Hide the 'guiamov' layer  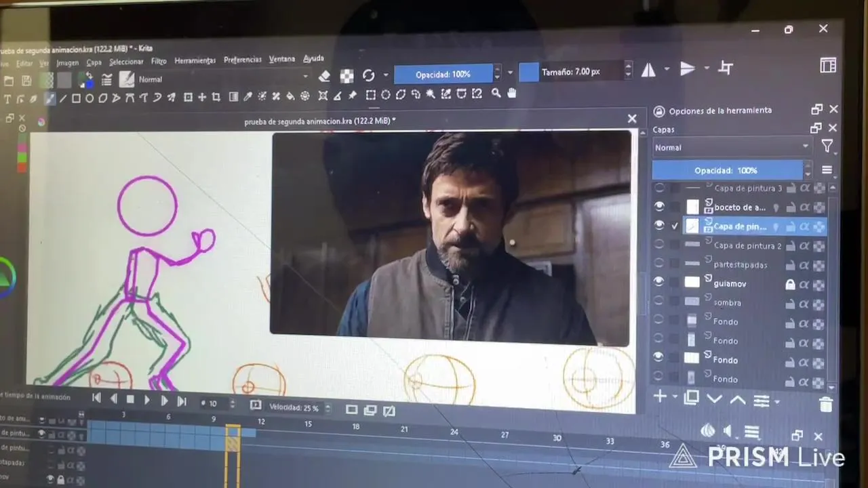tap(659, 282)
